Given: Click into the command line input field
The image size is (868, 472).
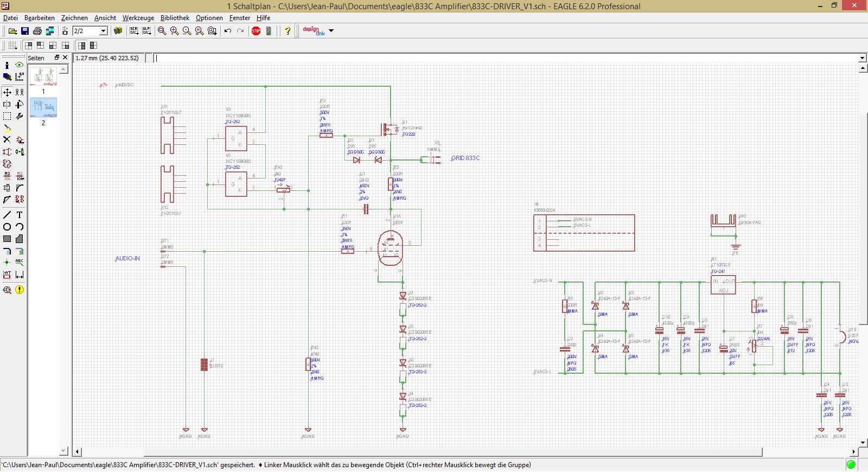Looking at the screenshot, I should pos(506,58).
